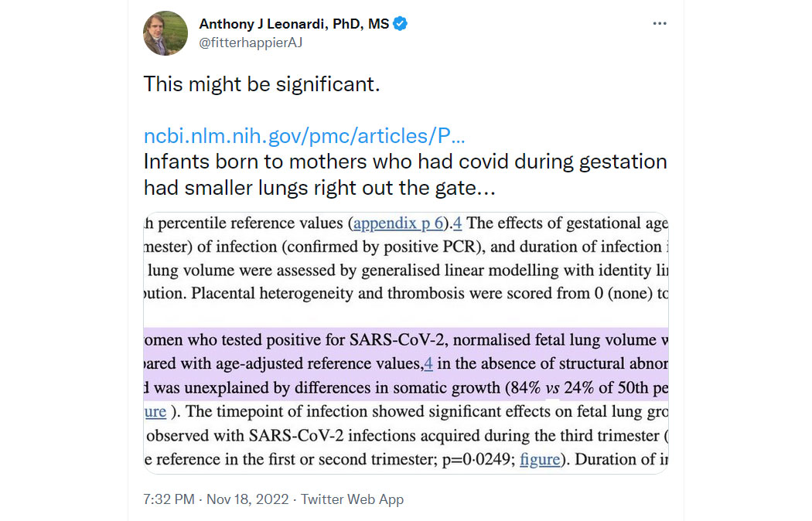
Task: Click the 'appendix p 6' link in the image
Action: pos(398,223)
